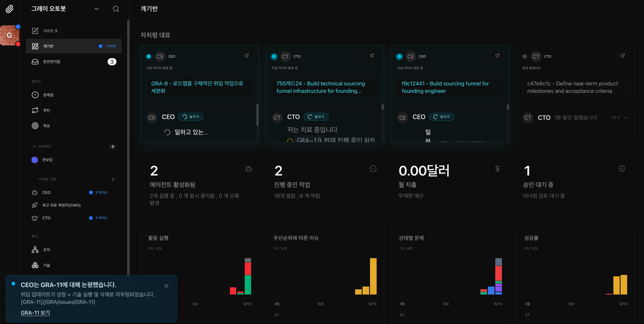
Task: Select the G company avatar
Action: point(10,35)
